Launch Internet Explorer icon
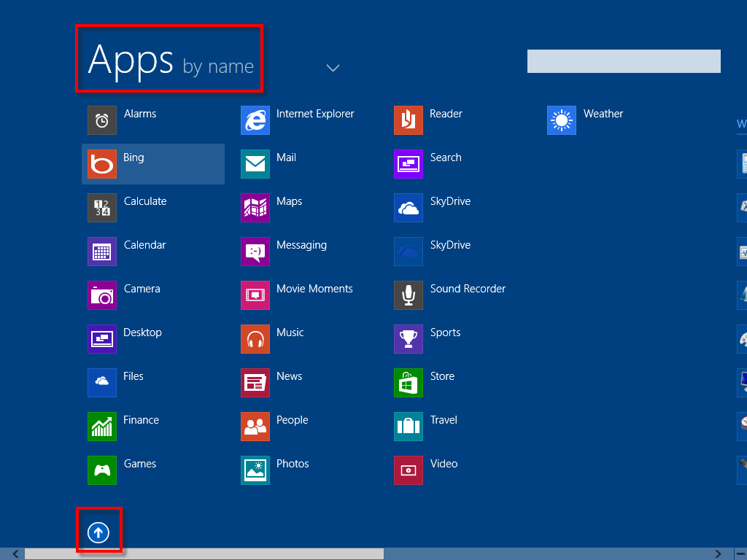This screenshot has width=747, height=560. [255, 120]
